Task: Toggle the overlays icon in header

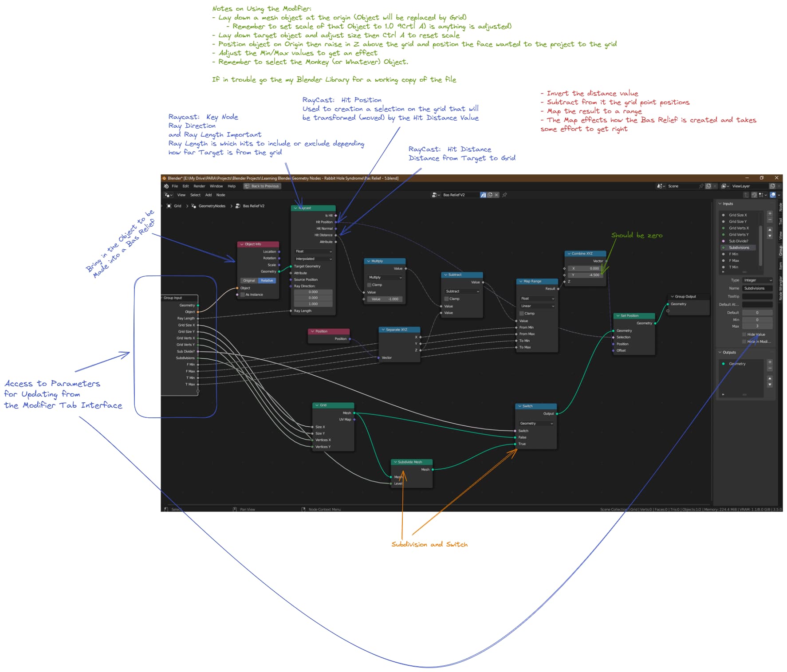Action: (x=773, y=195)
